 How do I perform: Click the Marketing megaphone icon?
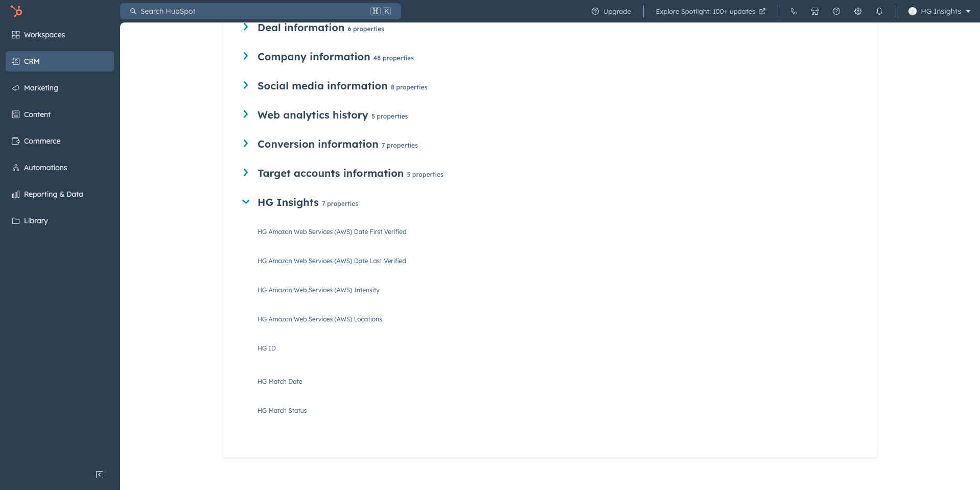16,88
